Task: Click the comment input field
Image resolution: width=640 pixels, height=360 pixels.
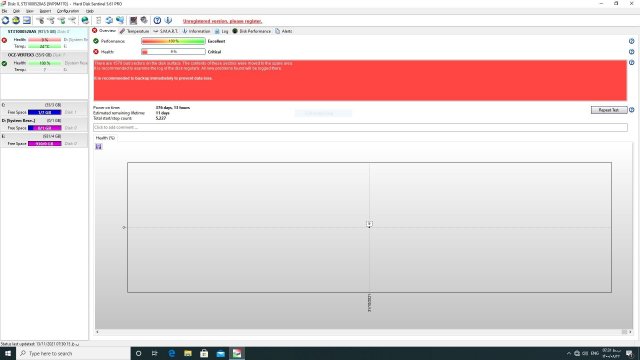Action: (360, 127)
